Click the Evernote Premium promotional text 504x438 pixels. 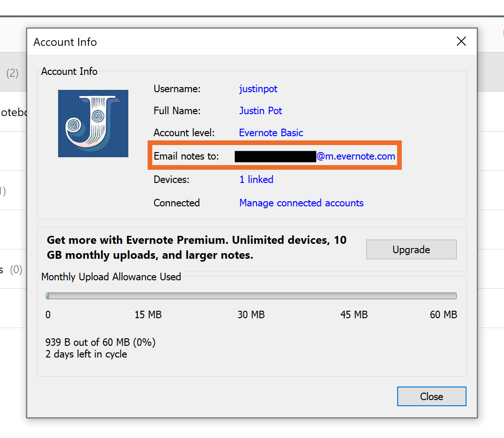pyautogui.click(x=197, y=248)
